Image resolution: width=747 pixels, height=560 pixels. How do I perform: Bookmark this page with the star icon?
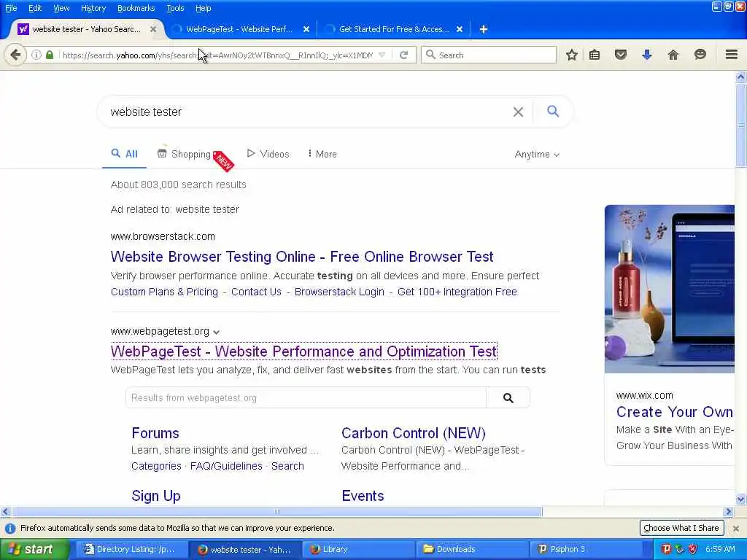click(572, 55)
